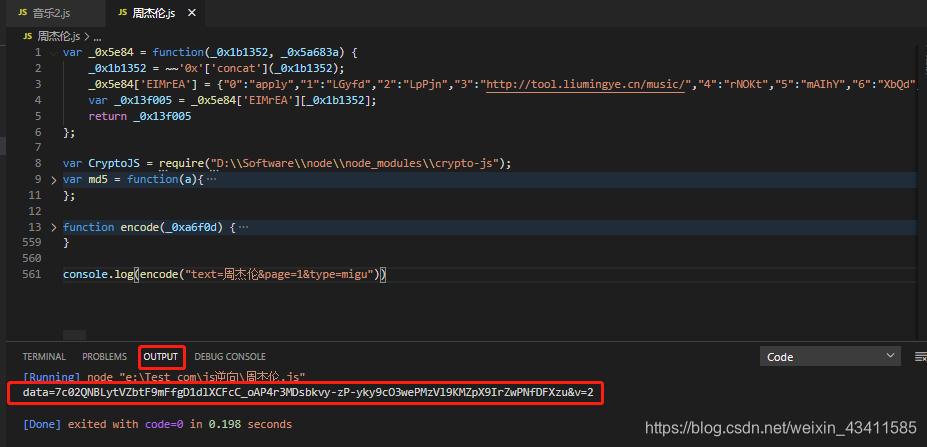This screenshot has height=447, width=927.
Task: Click the data=7c02QNBLyt... output line
Action: (307, 393)
